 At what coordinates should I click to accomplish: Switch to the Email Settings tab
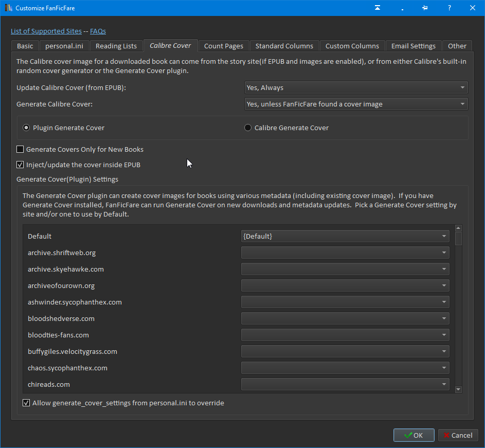tap(413, 46)
